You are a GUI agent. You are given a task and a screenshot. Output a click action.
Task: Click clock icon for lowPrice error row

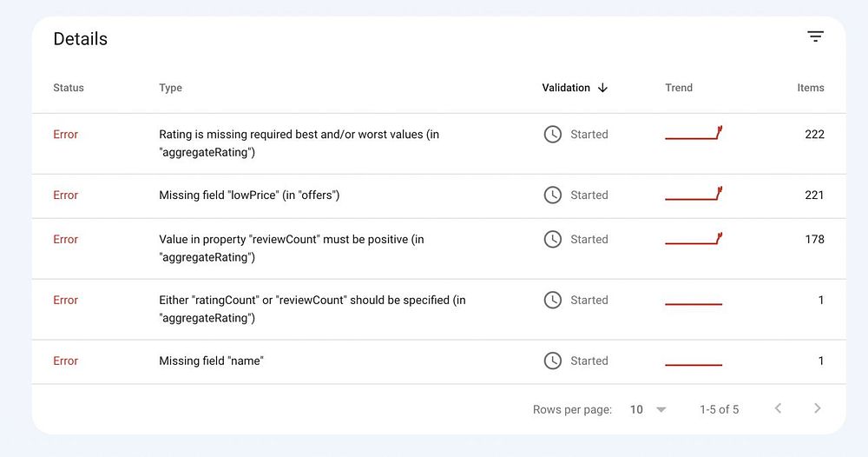coord(552,195)
